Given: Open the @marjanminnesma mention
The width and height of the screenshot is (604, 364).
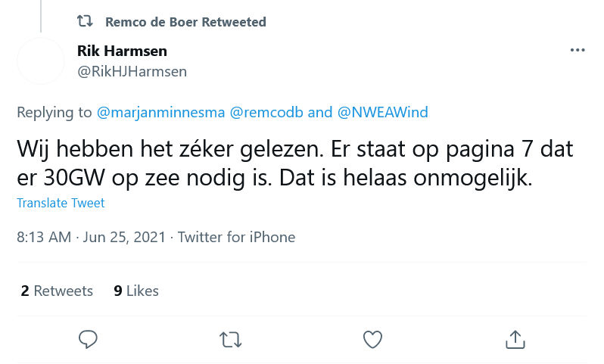Looking at the screenshot, I should click(160, 113).
